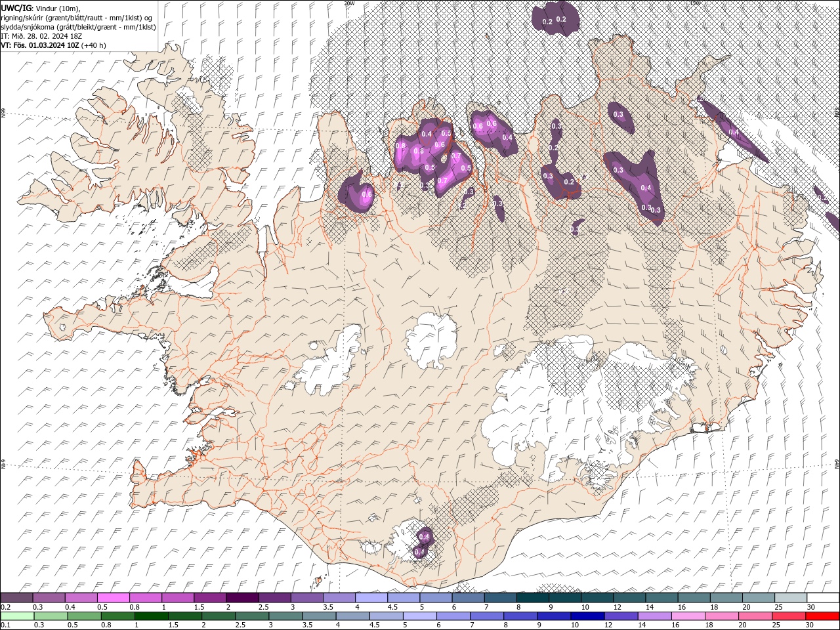Select the 1.5 swatch in the upper legend row
Viewport: 840px width, 630px height.
210,597
